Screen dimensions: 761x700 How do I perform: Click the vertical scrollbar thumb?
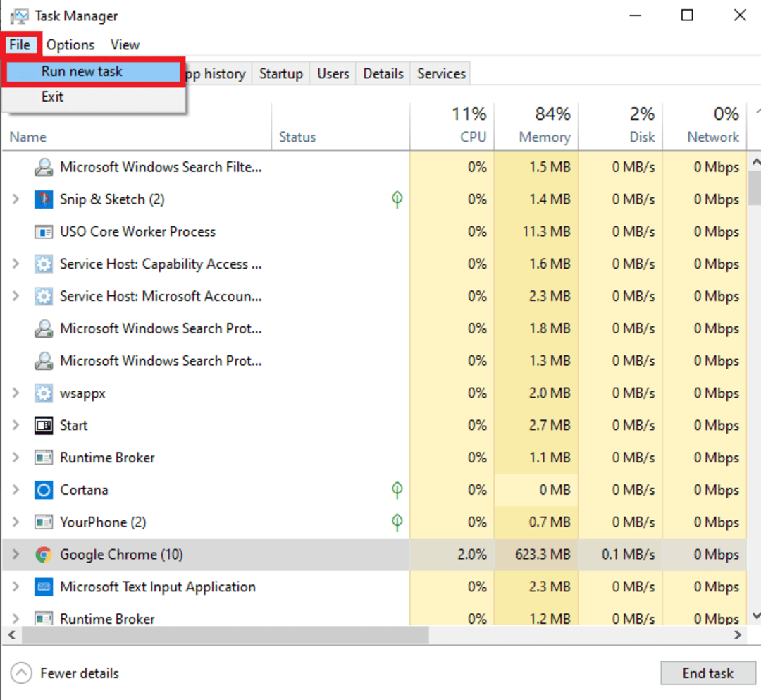[x=755, y=188]
